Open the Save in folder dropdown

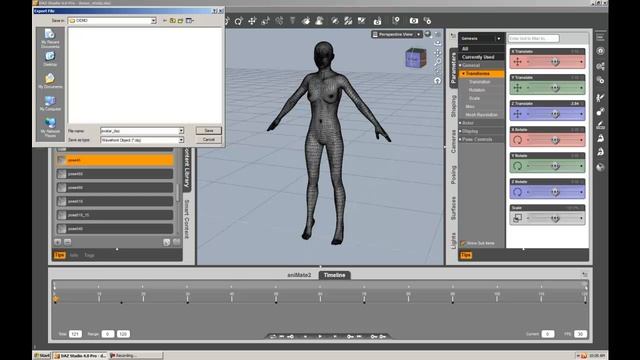tap(153, 20)
